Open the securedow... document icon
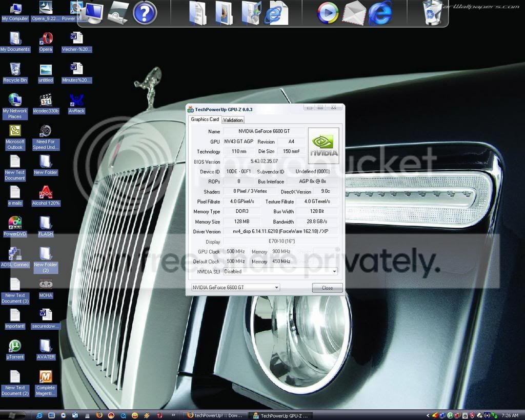 pos(46,319)
